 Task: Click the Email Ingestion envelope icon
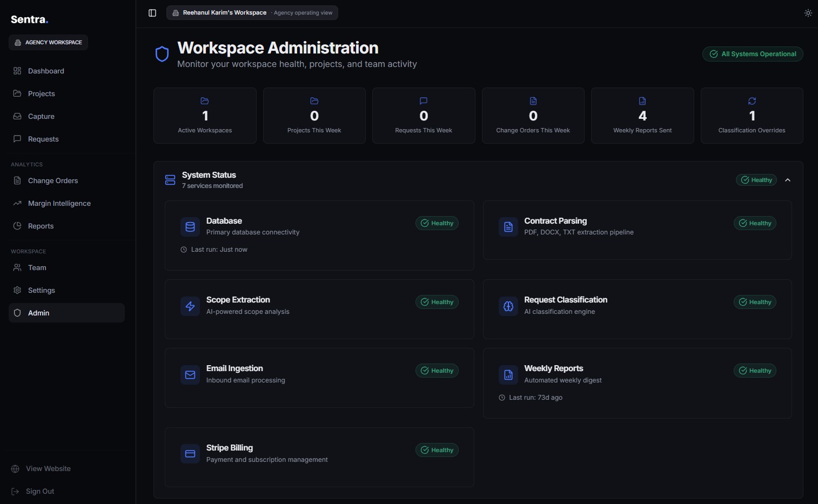pos(190,375)
